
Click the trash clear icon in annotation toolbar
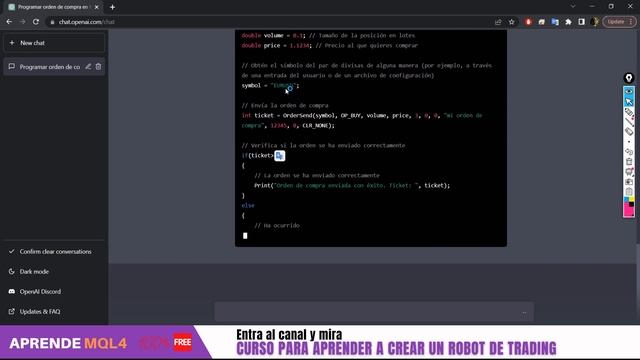[x=629, y=162]
